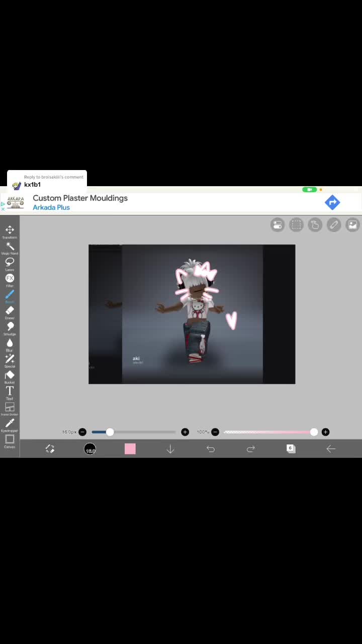Open the selection area menu icon
362x644 pixels.
coord(296,225)
